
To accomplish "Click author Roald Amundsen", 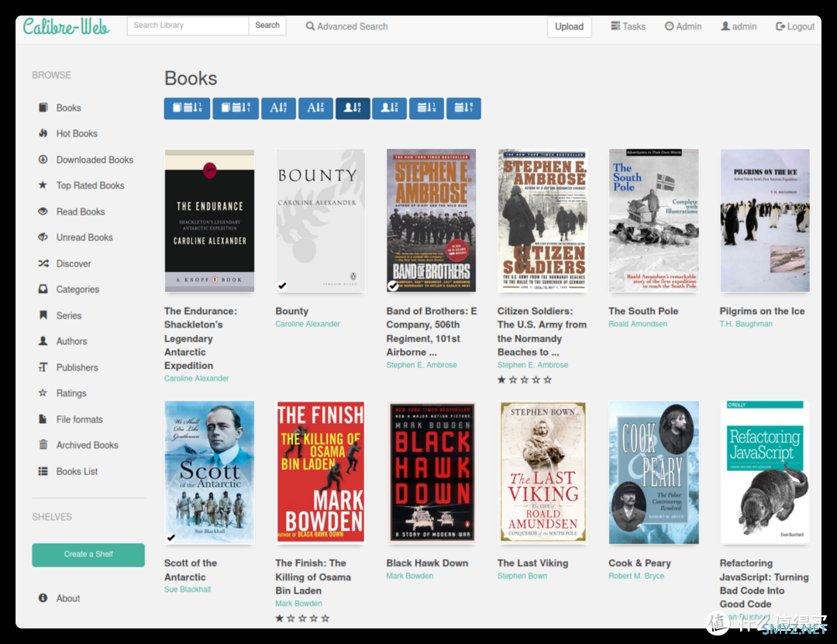I will pos(638,324).
